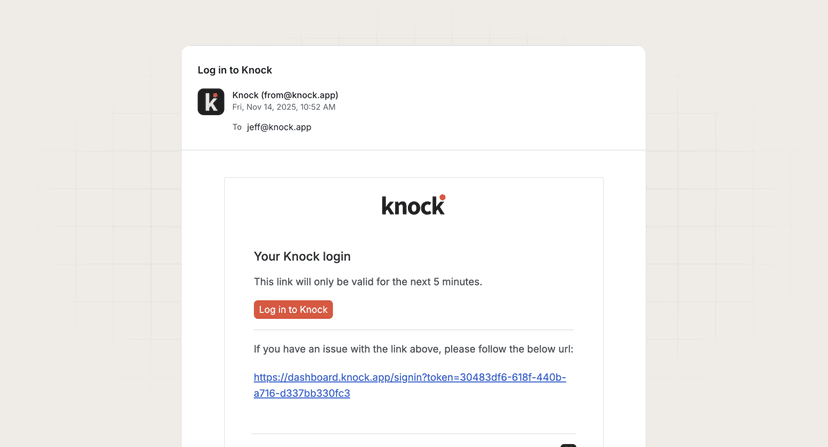Click the header separator line under recipient
Viewport: 828px width, 447px height.
tap(413, 150)
